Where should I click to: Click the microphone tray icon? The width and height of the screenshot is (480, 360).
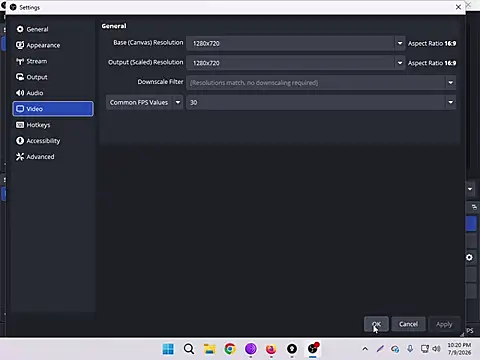[410, 349]
